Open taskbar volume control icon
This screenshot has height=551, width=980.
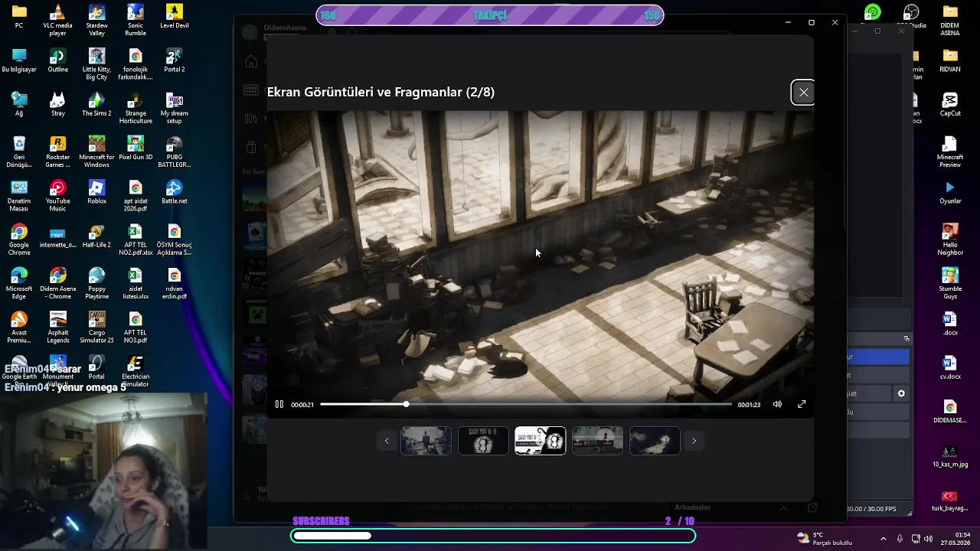(x=930, y=538)
